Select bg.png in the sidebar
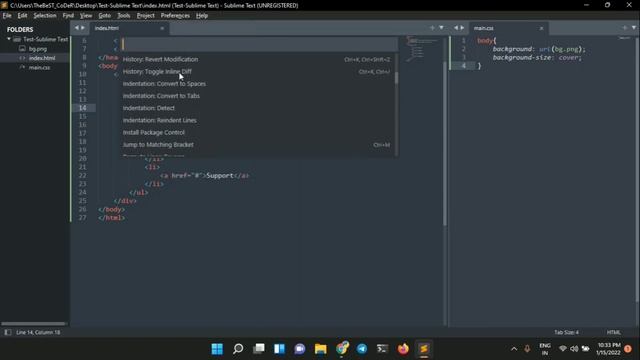 pyautogui.click(x=38, y=49)
